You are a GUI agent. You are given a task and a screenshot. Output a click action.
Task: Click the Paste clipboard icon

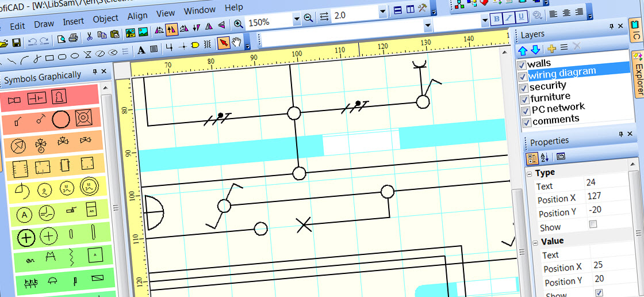pos(115,34)
